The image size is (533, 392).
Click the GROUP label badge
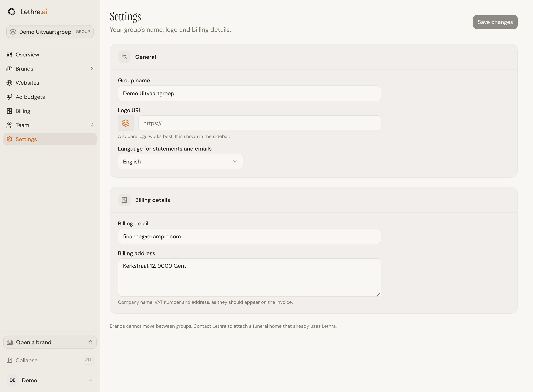(x=83, y=32)
